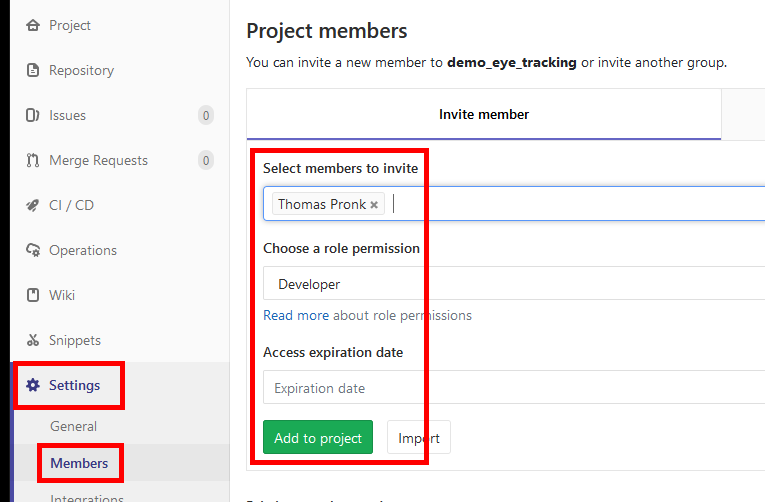Go to Issues in the sidebar
This screenshot has width=765, height=502.
67,116
